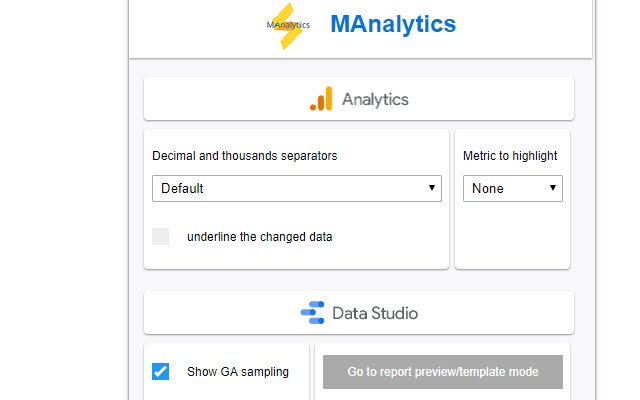Click the 'Show GA sampling' label text
640x400 pixels.
(238, 372)
